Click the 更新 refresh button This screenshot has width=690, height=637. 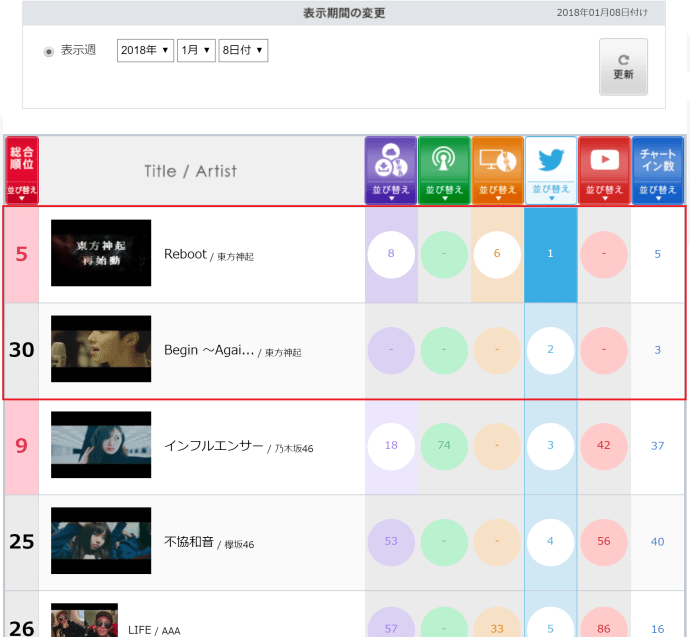[x=623, y=67]
